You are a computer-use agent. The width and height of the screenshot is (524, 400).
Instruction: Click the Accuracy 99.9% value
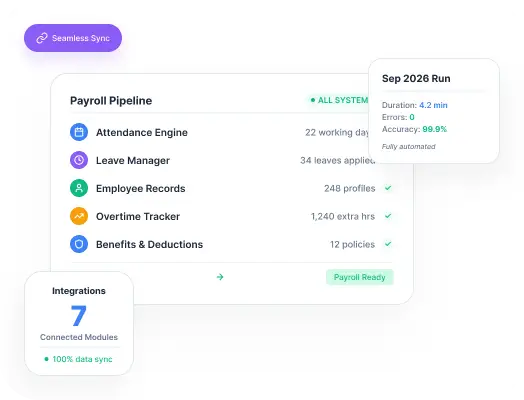434,129
